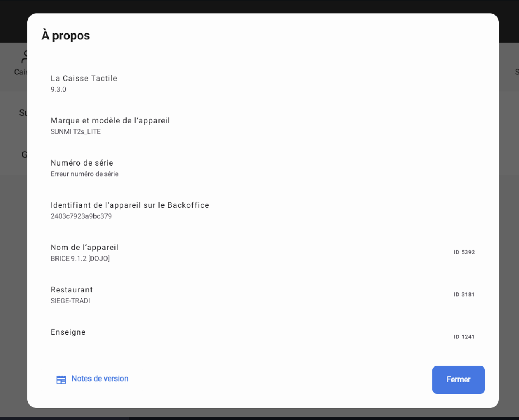The height and width of the screenshot is (420, 519).
Task: Click the 9.3.0 version number
Action: 59,90
